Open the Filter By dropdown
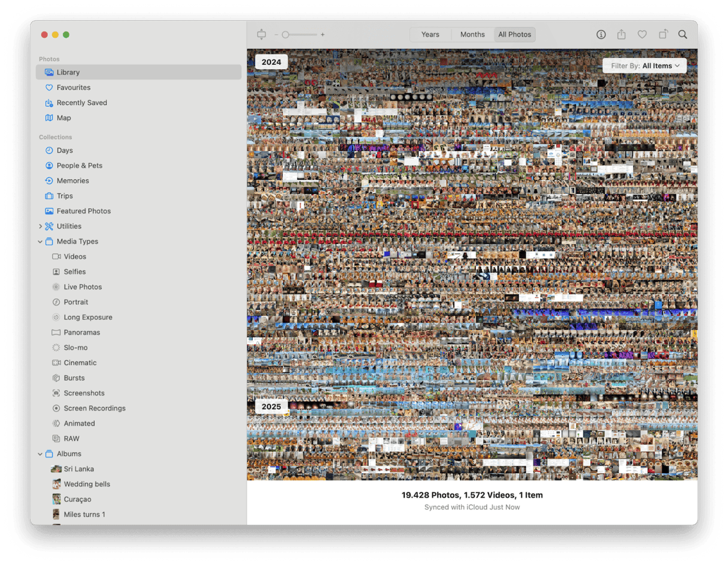The height and width of the screenshot is (565, 728). pos(645,66)
